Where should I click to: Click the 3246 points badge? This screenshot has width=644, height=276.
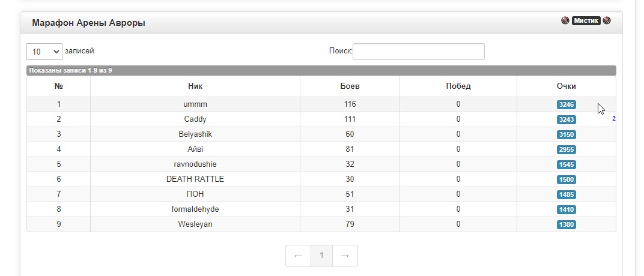click(x=566, y=104)
